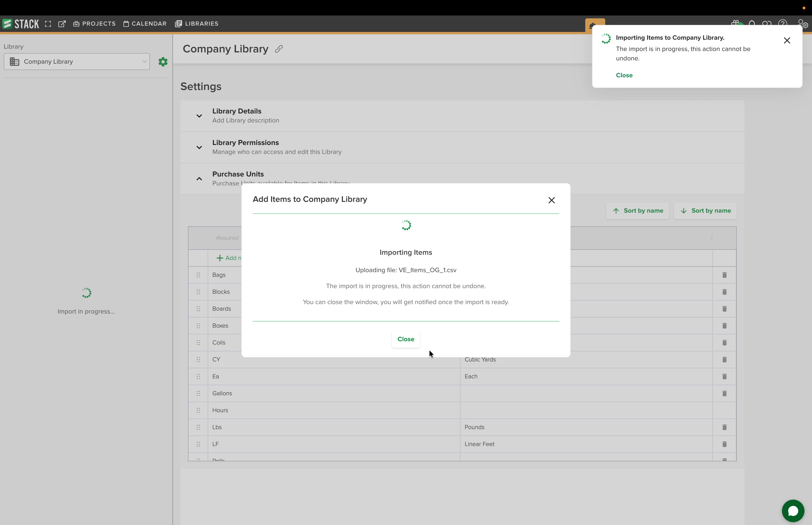Copy Company Library link icon
This screenshot has height=525, width=812.
point(279,49)
